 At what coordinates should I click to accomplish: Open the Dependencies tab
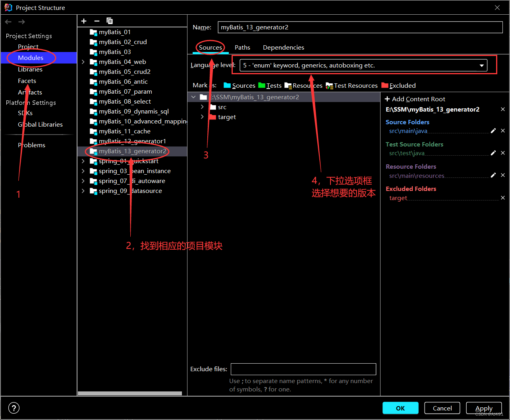tap(283, 47)
